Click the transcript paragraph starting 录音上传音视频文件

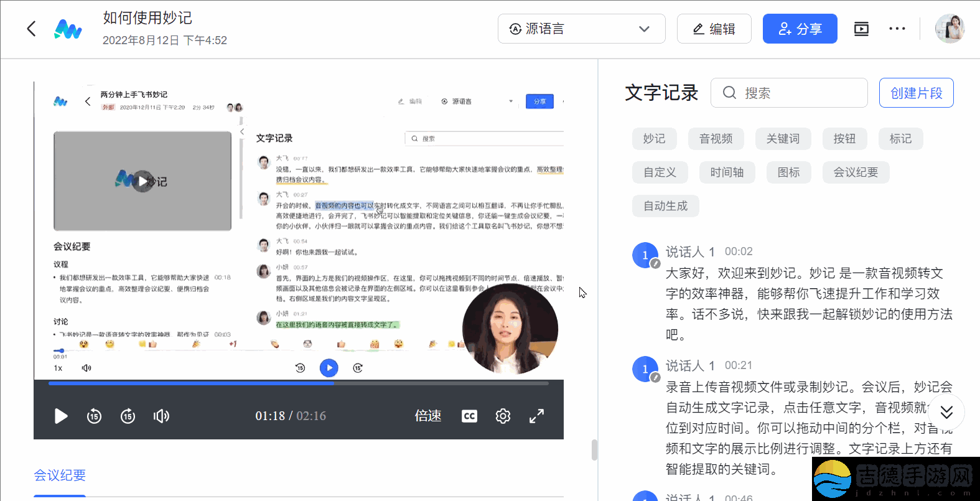(x=809, y=428)
